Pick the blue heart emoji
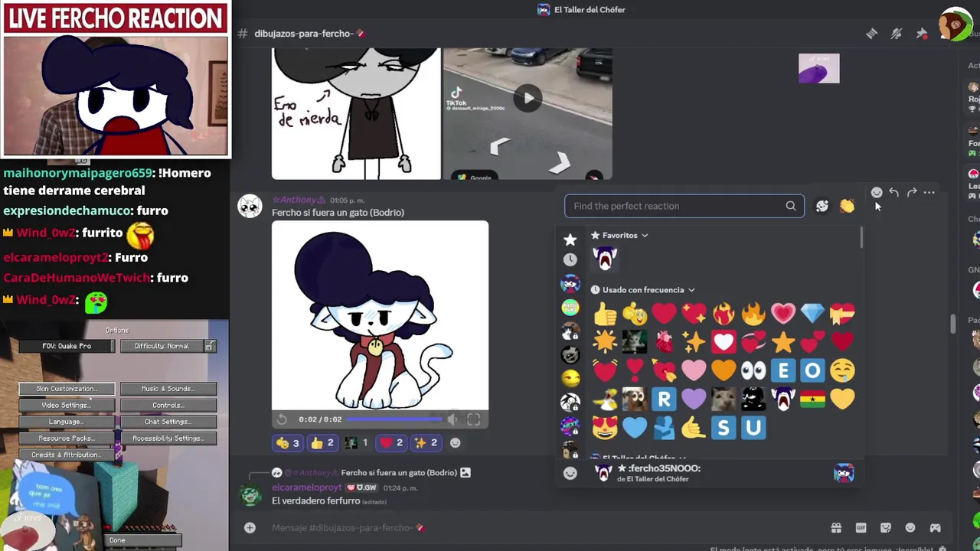This screenshot has height=551, width=980. pos(634,427)
